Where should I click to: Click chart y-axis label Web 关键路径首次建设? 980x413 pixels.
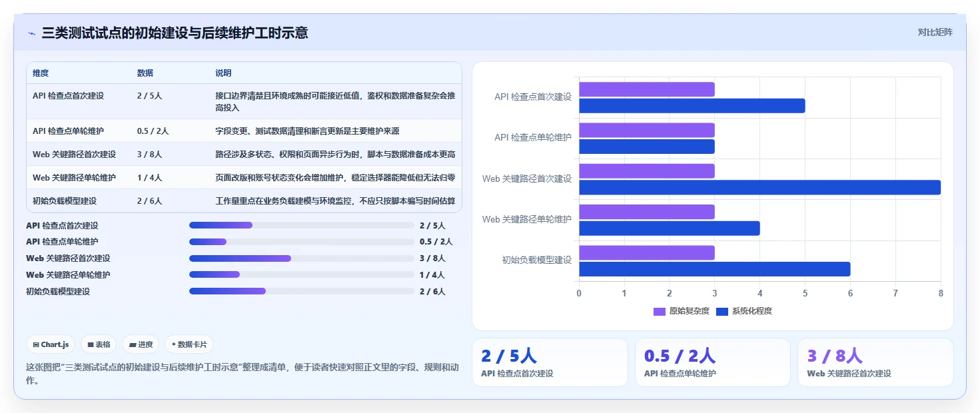pos(527,179)
